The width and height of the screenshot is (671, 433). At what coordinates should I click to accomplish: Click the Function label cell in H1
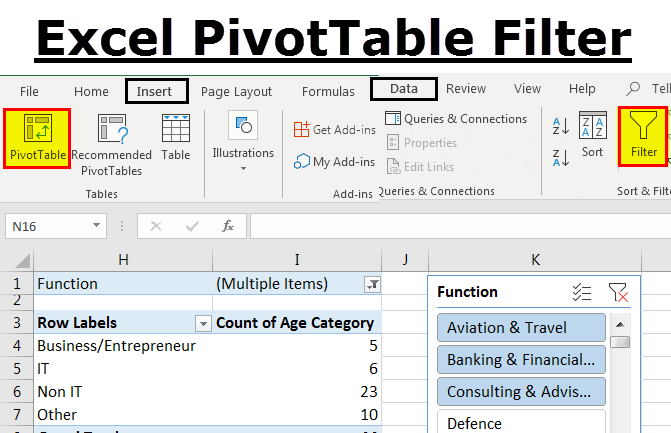(123, 284)
